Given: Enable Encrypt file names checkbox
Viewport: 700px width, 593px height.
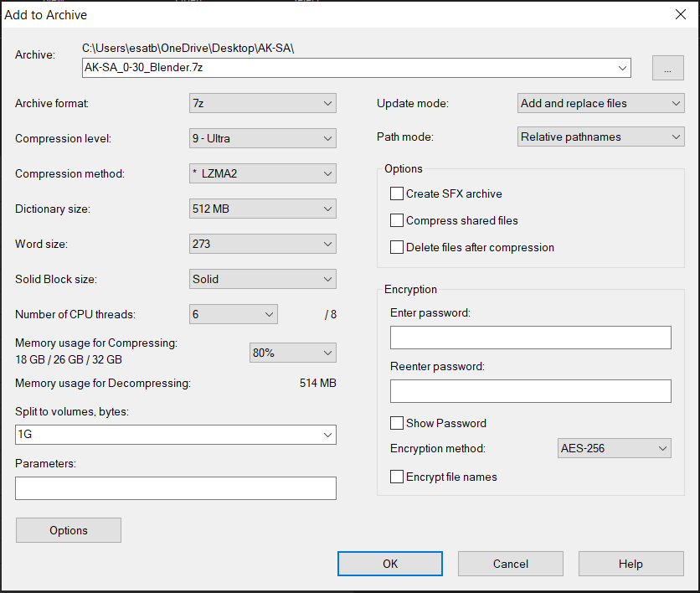Looking at the screenshot, I should coord(397,477).
